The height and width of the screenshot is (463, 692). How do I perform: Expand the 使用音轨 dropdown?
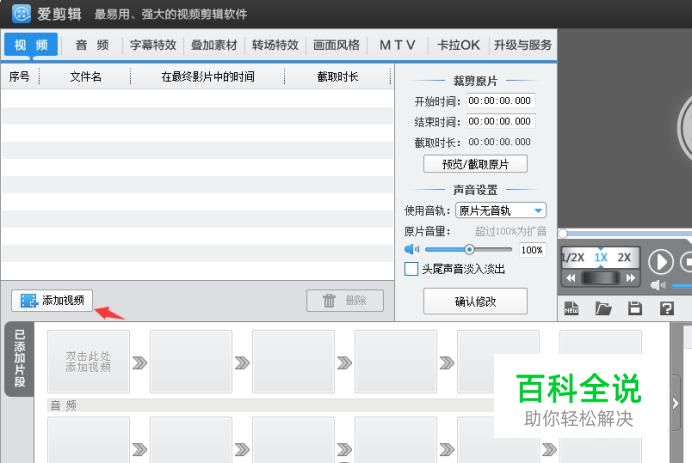pos(500,211)
